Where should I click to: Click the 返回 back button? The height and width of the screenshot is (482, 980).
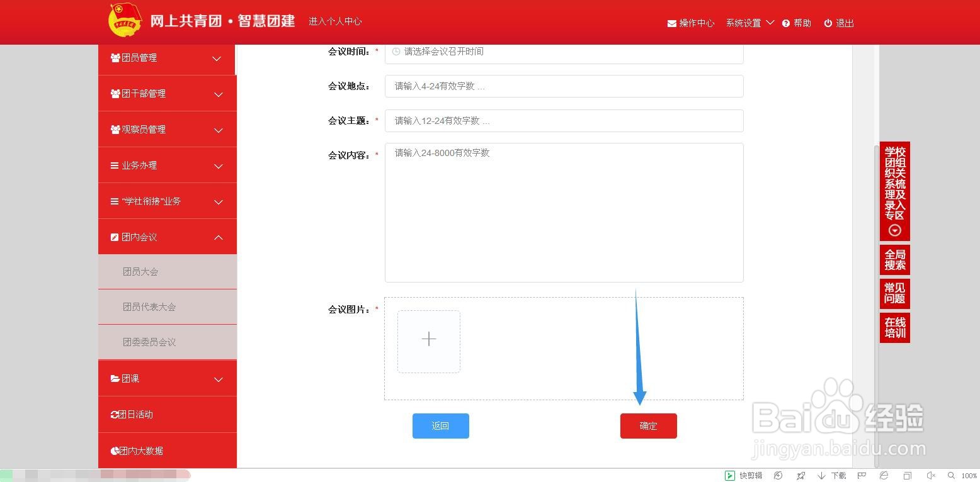440,426
